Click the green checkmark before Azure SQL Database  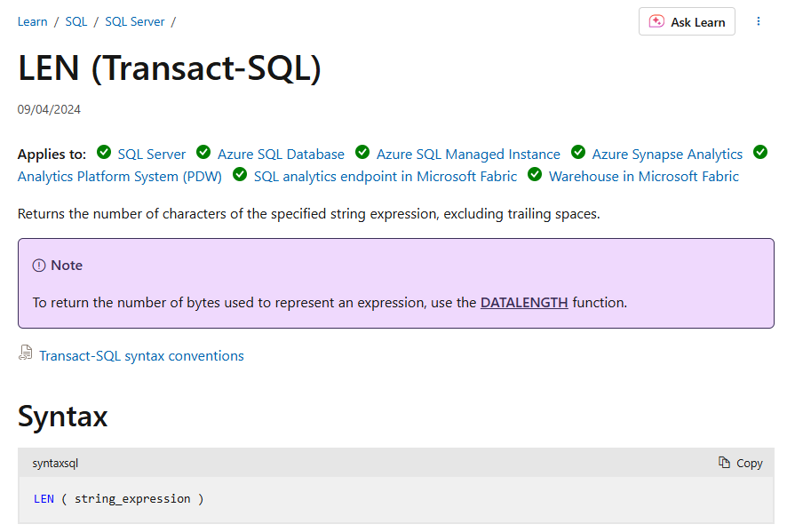203,152
